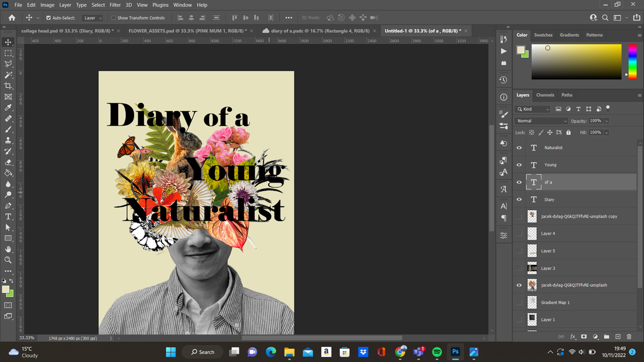Open the History panel icon

coord(503,80)
